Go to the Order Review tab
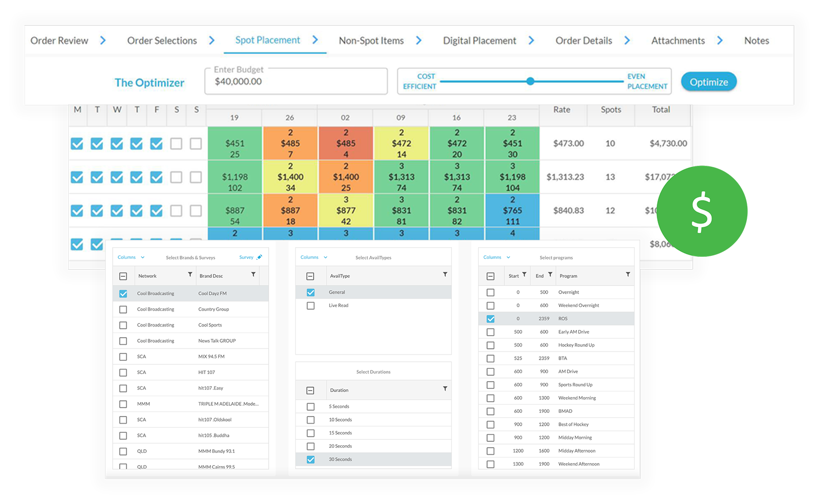819x504 pixels. pos(59,40)
